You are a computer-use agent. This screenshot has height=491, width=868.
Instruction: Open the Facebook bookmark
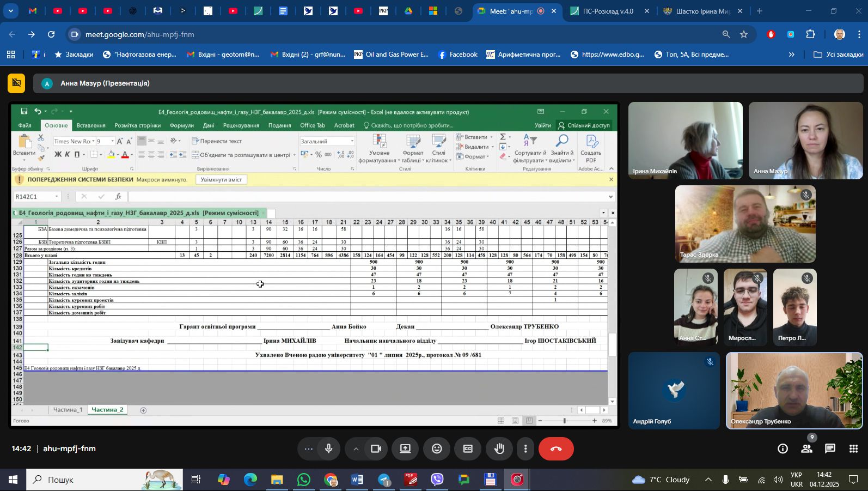[x=457, y=54]
